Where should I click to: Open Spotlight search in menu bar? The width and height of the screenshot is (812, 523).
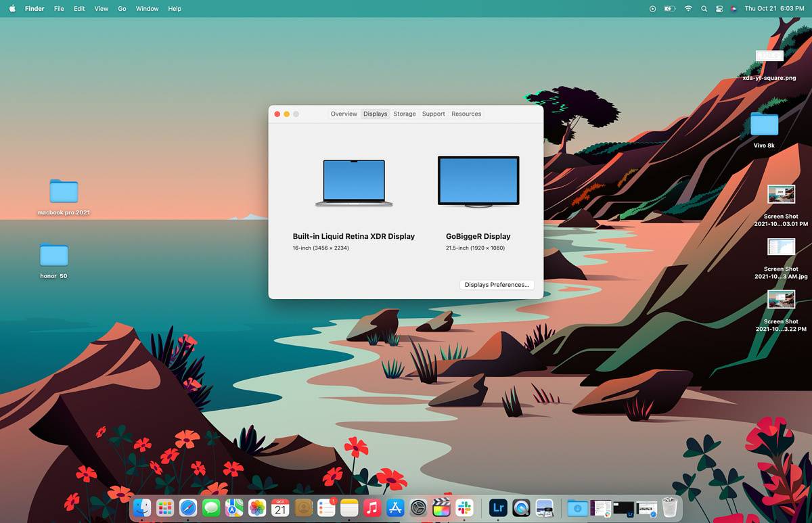click(x=704, y=9)
